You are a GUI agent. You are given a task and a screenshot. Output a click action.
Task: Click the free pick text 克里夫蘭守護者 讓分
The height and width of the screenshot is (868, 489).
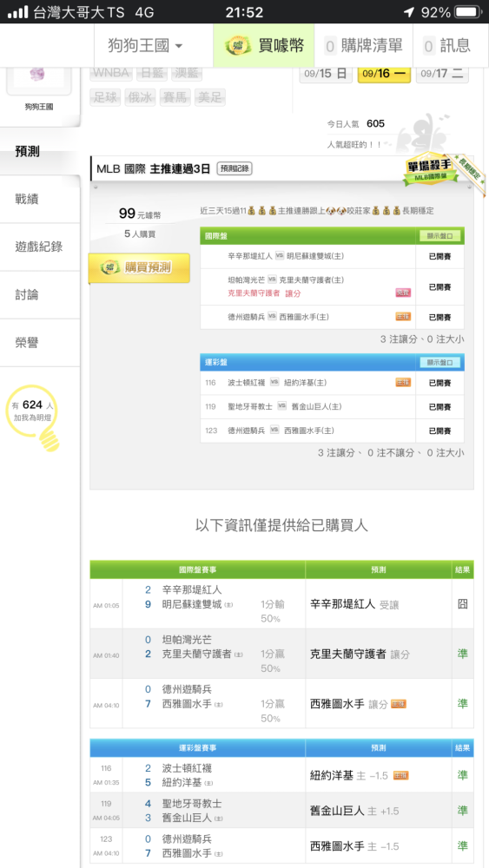(264, 293)
